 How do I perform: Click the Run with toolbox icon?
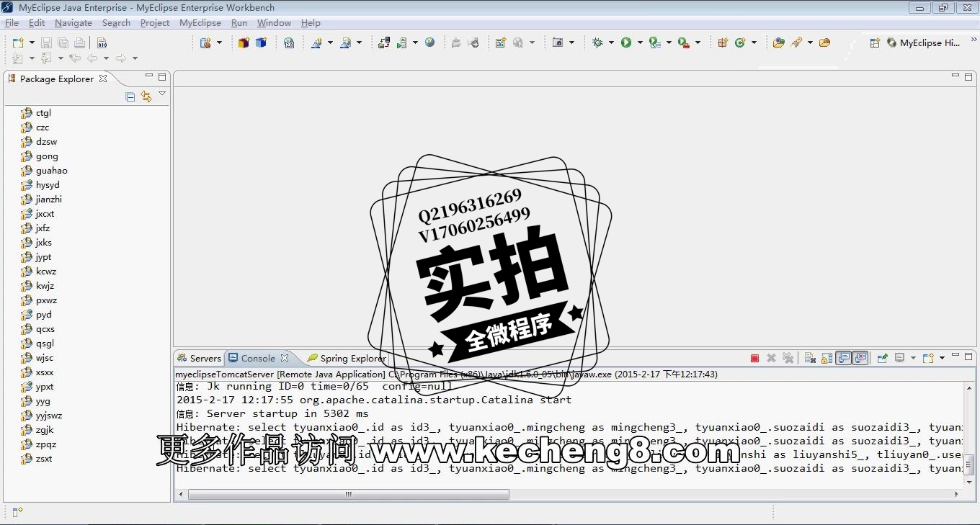[x=683, y=43]
